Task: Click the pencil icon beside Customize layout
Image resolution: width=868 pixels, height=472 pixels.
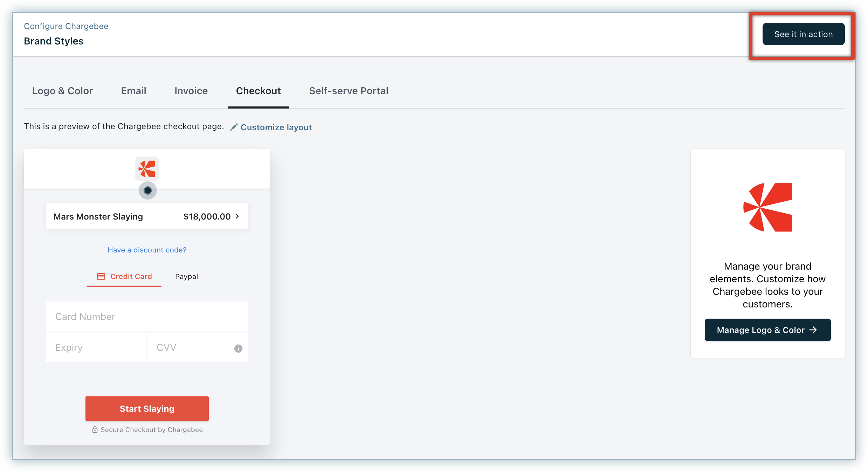Action: point(234,127)
